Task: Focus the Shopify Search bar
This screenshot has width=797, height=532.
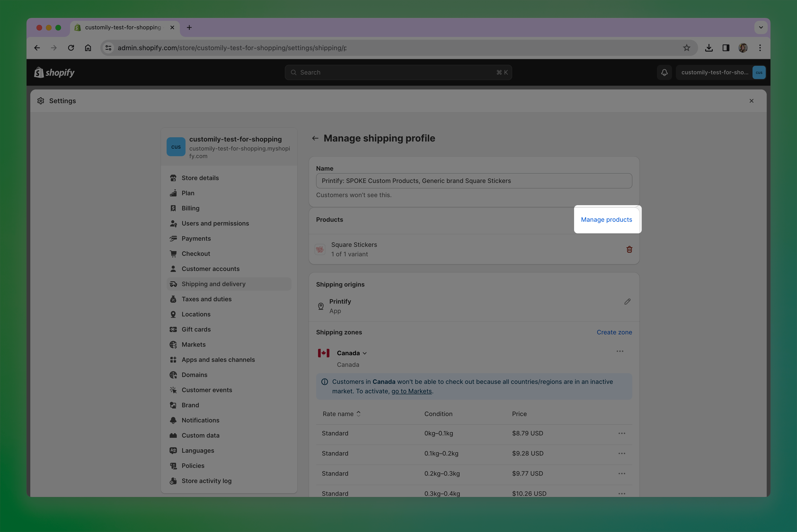Action: [x=398, y=72]
